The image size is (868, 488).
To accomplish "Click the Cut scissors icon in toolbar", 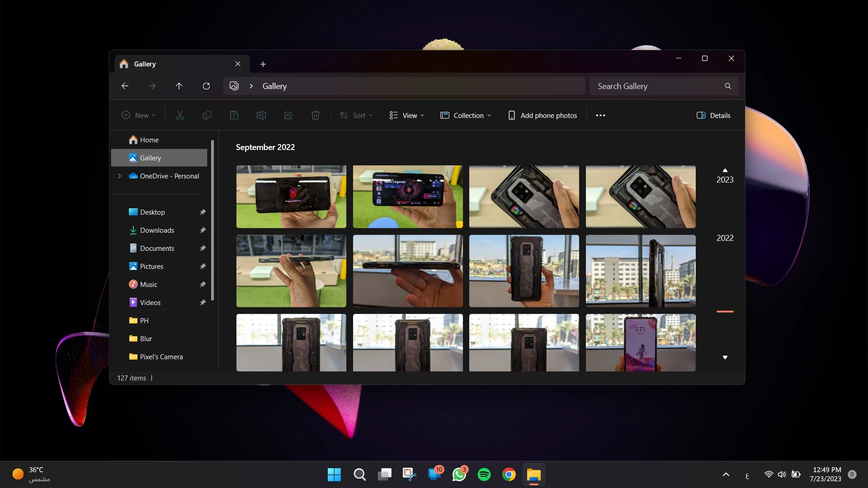I will click(180, 116).
